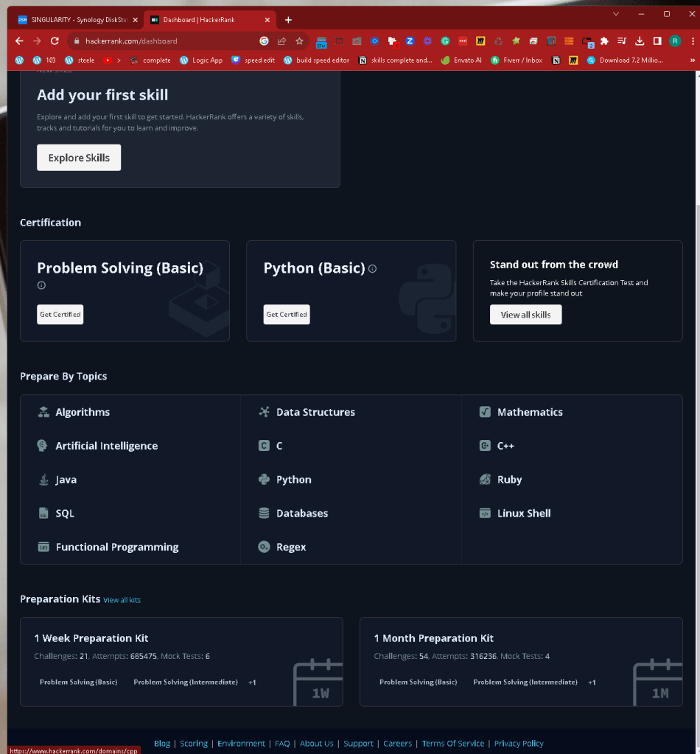Screen dimensions: 700x754
Task: Open the Careers footer link
Action: 398,744
